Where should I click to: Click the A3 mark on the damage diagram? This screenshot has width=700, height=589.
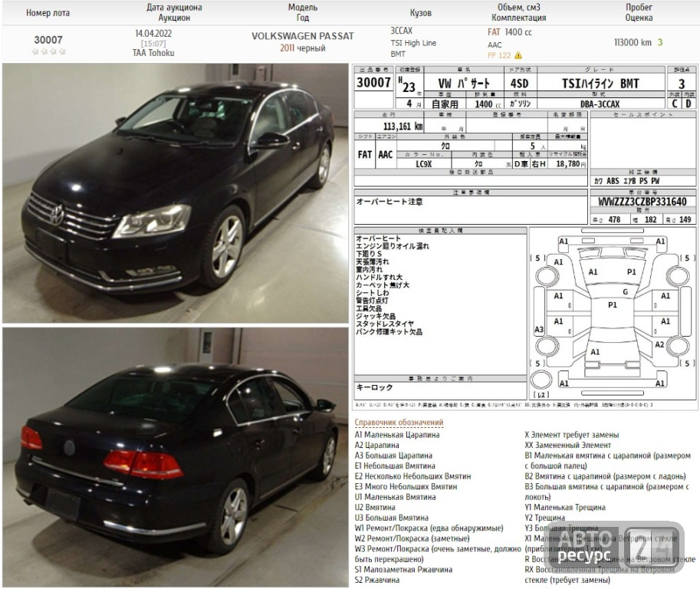point(539,330)
